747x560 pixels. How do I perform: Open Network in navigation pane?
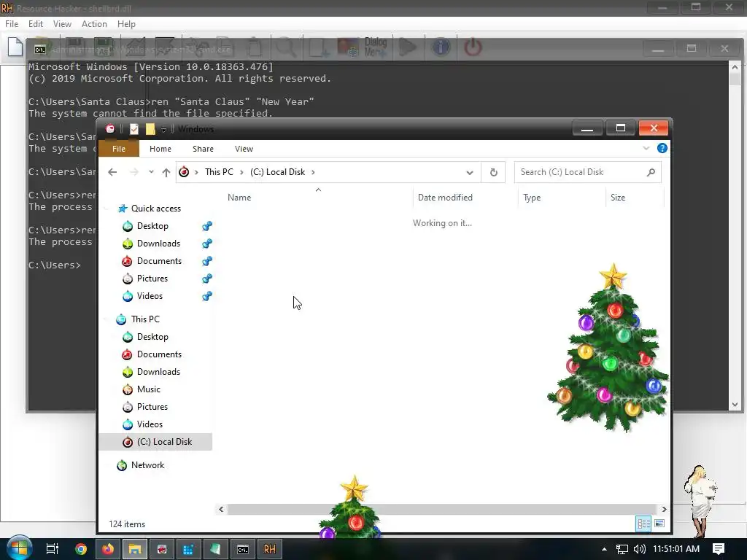pos(147,465)
